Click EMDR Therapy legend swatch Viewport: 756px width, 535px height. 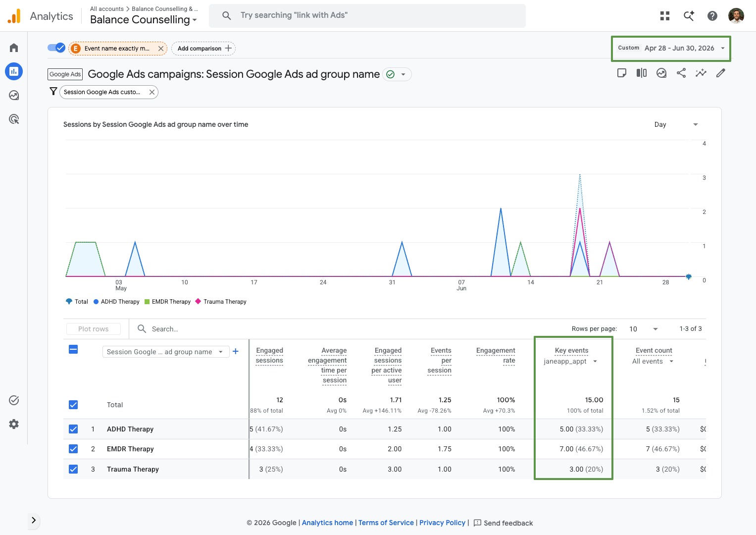147,301
